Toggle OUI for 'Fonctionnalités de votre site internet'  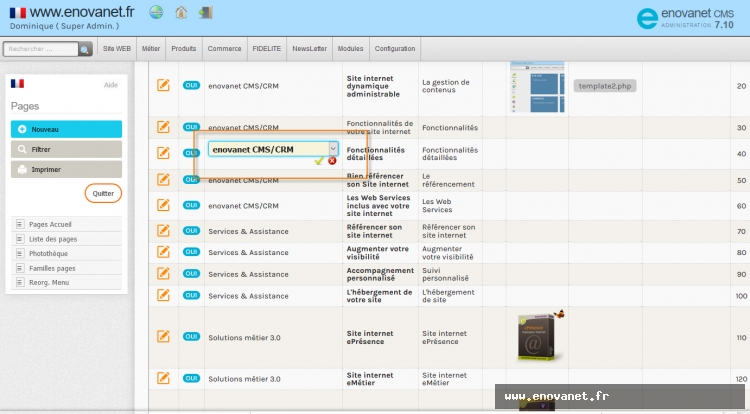click(x=191, y=127)
